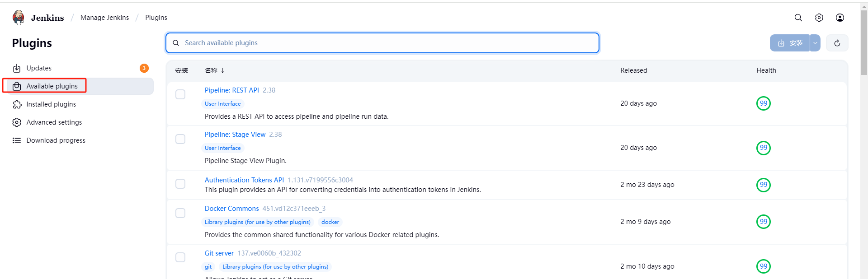Click '2 mo 9 days ago' release text
This screenshot has height=279, width=868.
[x=645, y=222]
